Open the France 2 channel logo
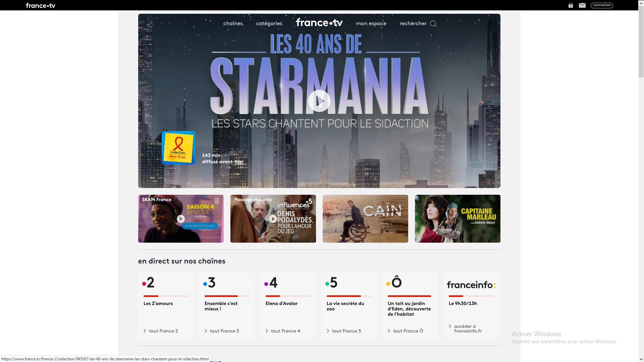 148,283
